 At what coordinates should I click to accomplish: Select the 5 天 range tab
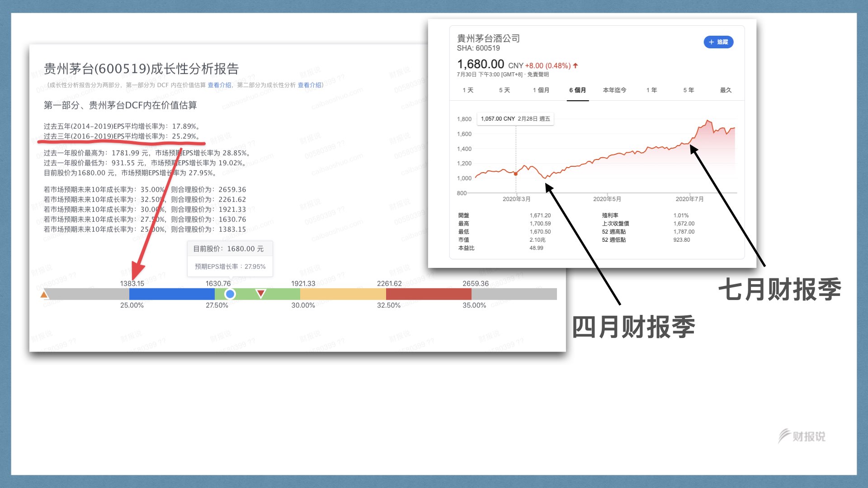tap(505, 90)
